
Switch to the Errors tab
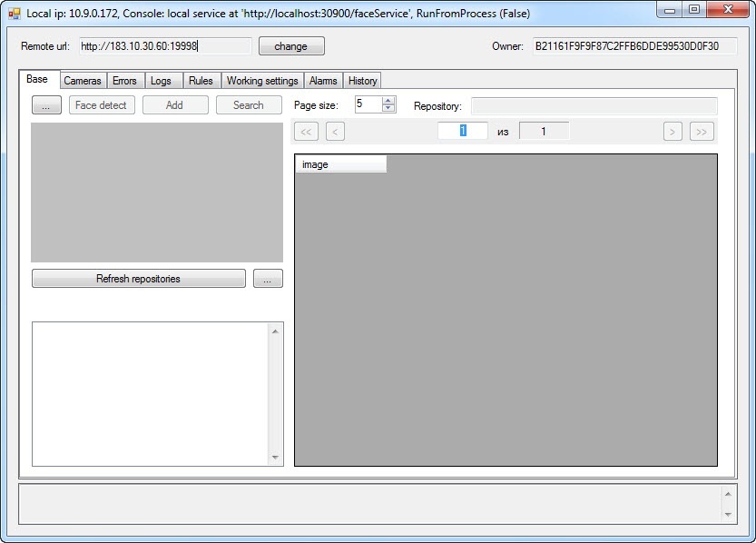click(124, 81)
